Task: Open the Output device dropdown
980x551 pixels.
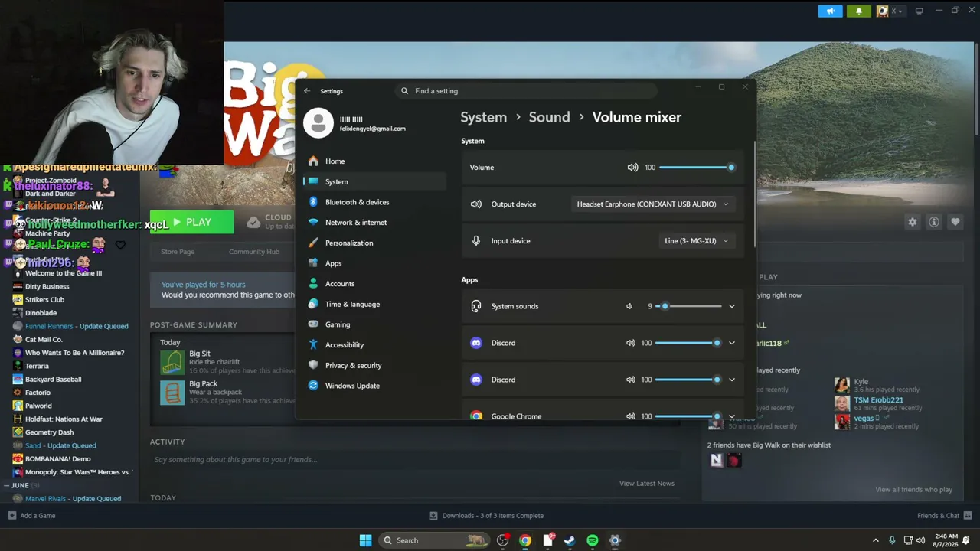Action: [x=652, y=204]
